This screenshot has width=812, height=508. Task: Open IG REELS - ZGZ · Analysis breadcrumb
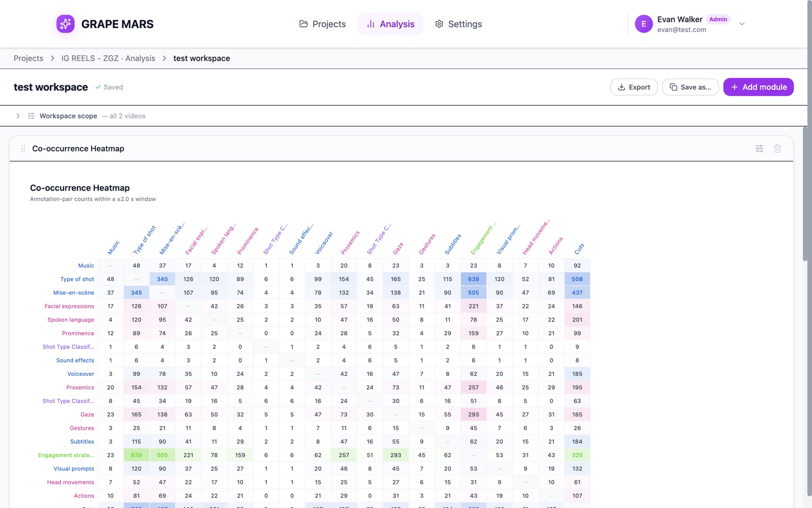tap(108, 58)
